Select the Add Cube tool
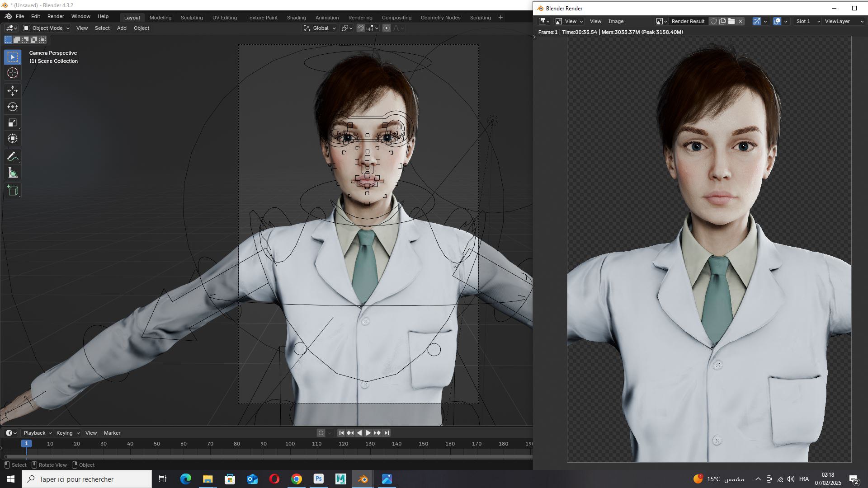 [13, 191]
